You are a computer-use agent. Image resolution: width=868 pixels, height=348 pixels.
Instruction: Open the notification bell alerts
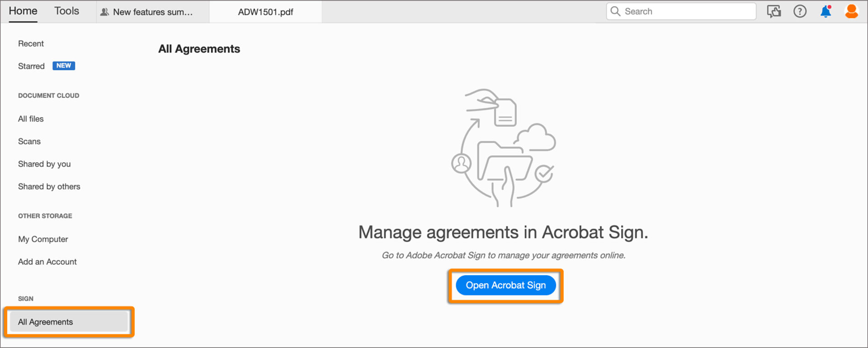coord(825,11)
